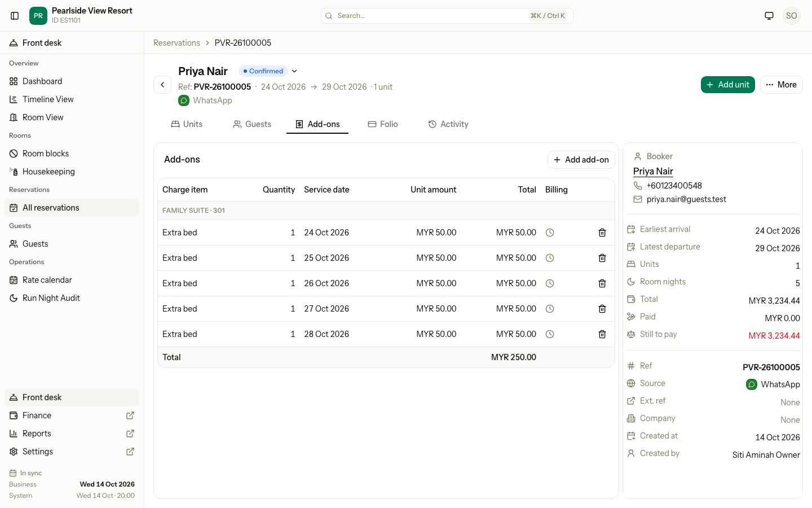The height and width of the screenshot is (508, 812).
Task: Open Room blocks in the sidebar
Action: pos(72,154)
